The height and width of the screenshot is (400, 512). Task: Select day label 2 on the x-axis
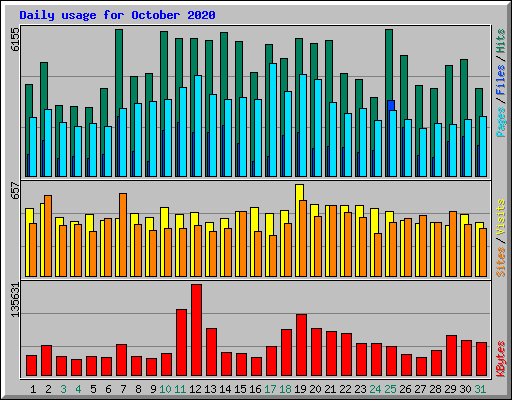tap(48, 389)
